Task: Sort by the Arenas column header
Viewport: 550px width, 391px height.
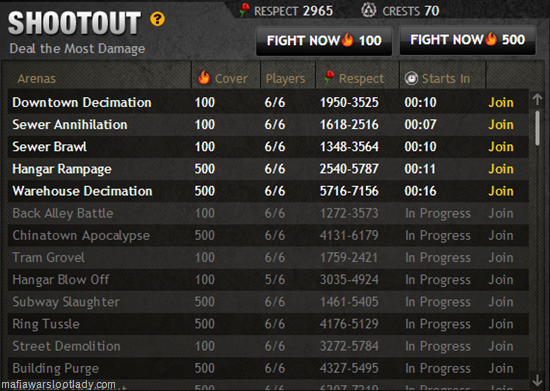Action: pyautogui.click(x=36, y=79)
